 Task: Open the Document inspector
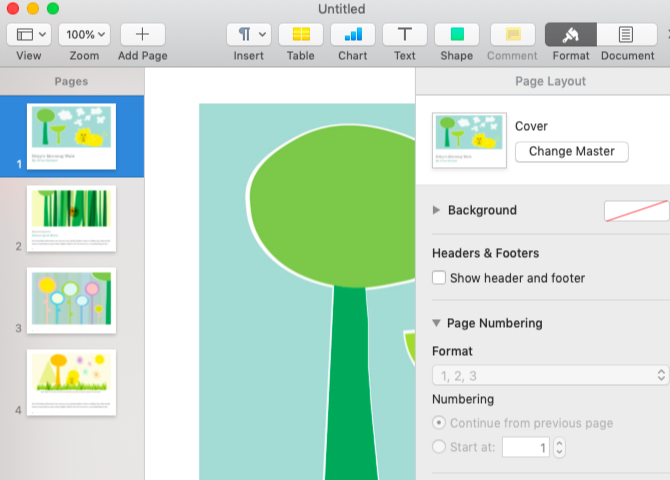point(627,34)
